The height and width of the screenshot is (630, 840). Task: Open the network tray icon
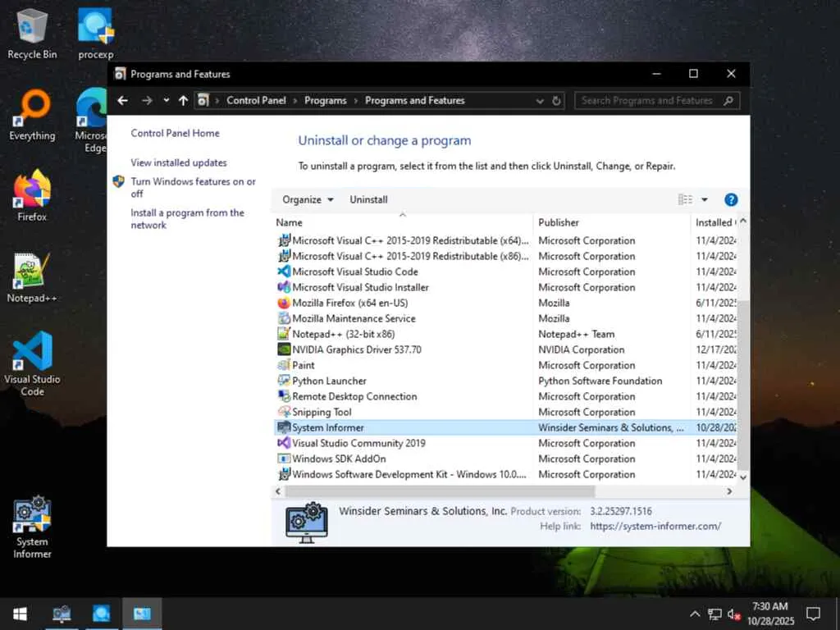coord(714,614)
